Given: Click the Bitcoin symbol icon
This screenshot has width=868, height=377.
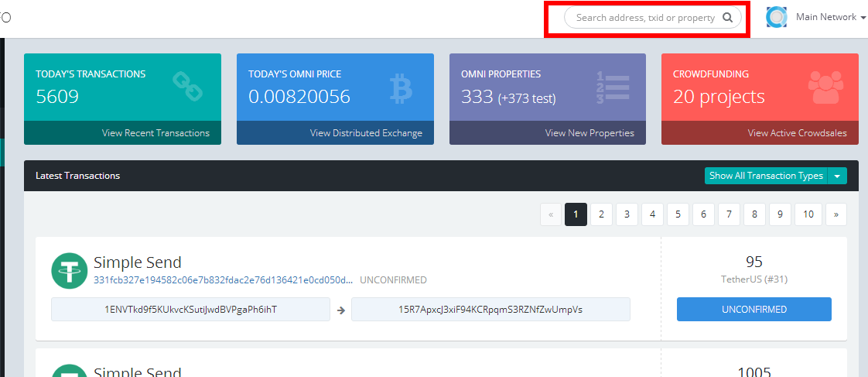Looking at the screenshot, I should coord(401,87).
